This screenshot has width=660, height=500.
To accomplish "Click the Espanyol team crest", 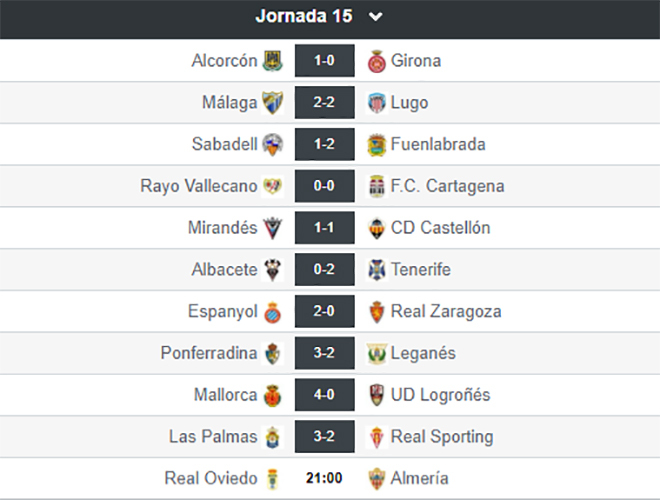I will (273, 312).
